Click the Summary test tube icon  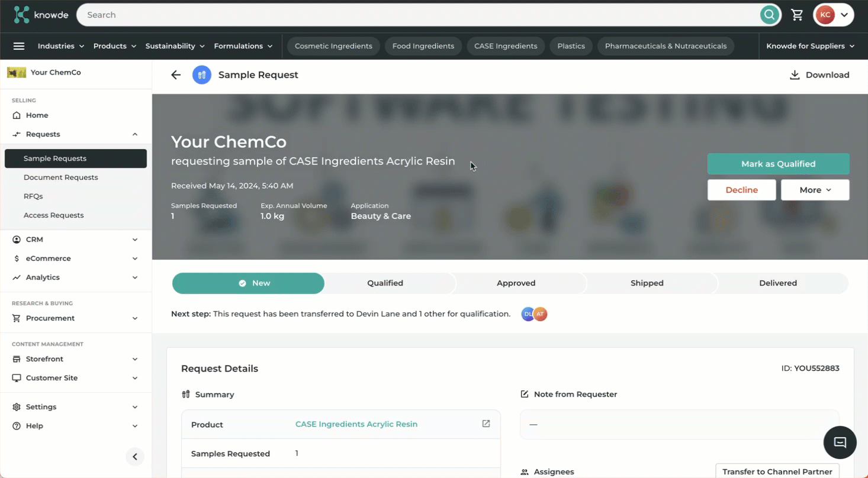(x=186, y=395)
